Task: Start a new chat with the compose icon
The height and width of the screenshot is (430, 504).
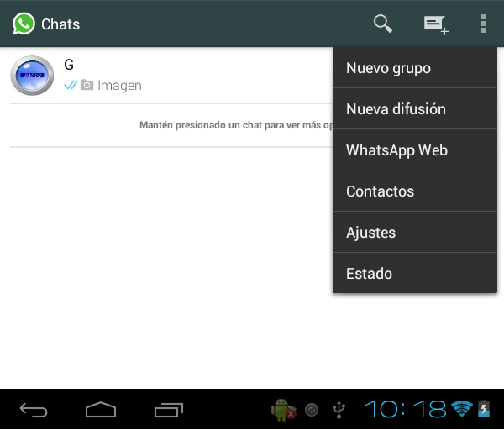Action: (x=435, y=24)
